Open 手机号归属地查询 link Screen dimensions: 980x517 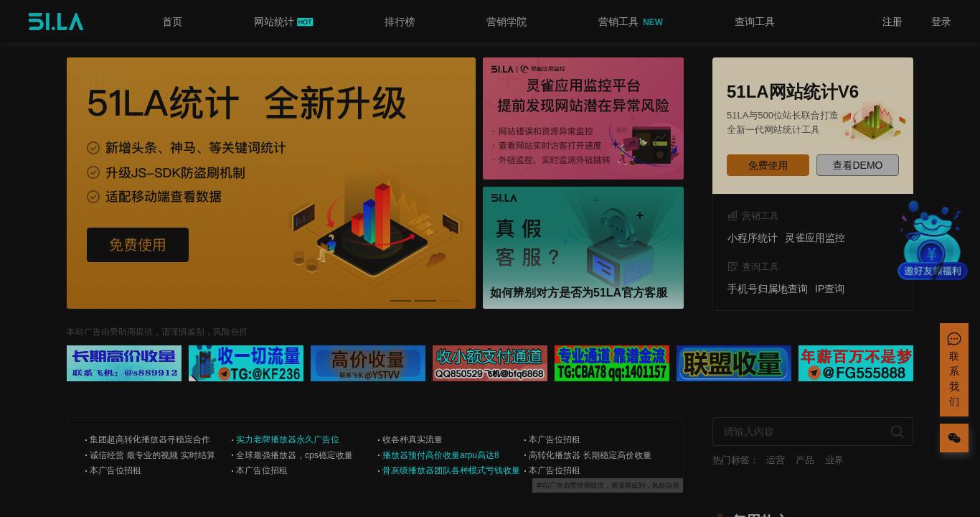pyautogui.click(x=768, y=289)
